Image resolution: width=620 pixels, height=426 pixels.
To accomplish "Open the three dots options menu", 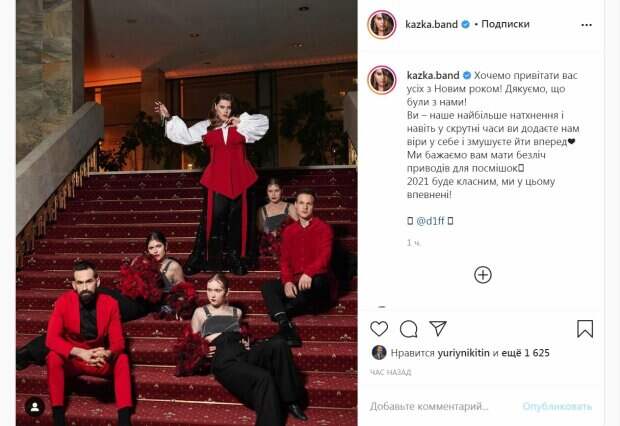I will 586,25.
